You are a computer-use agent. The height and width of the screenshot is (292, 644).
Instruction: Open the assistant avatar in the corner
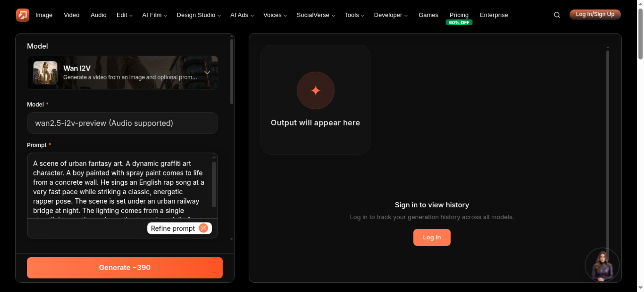pos(602,265)
